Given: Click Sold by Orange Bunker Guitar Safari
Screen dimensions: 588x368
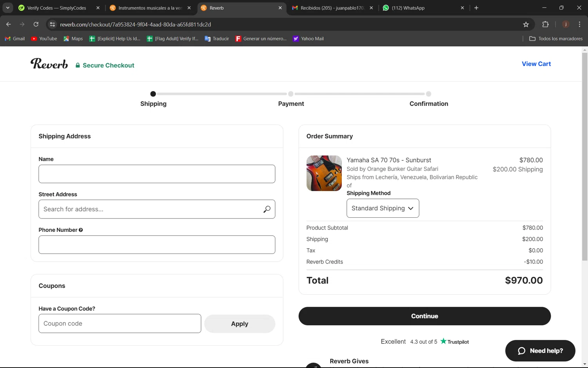Looking at the screenshot, I should (392, 169).
